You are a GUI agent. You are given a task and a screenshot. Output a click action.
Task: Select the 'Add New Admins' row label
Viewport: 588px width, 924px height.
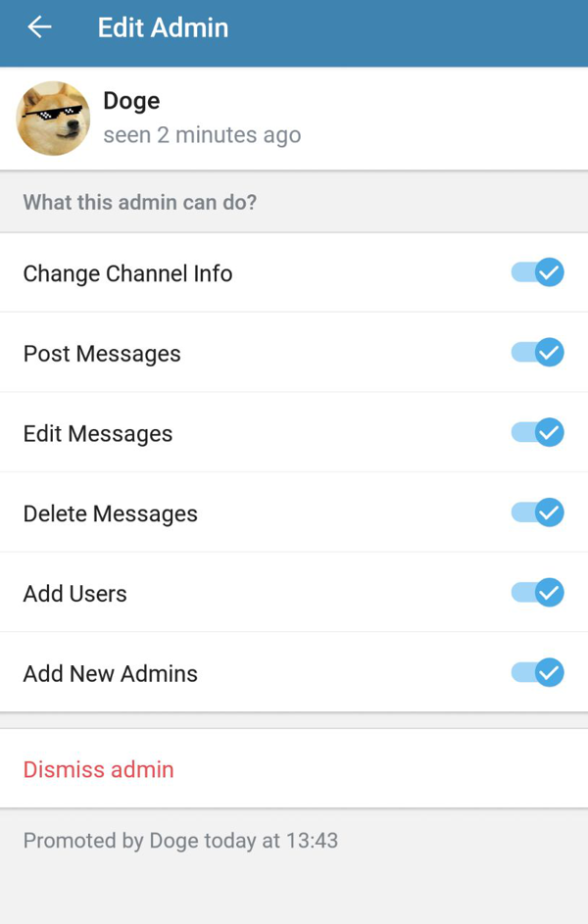(x=111, y=674)
